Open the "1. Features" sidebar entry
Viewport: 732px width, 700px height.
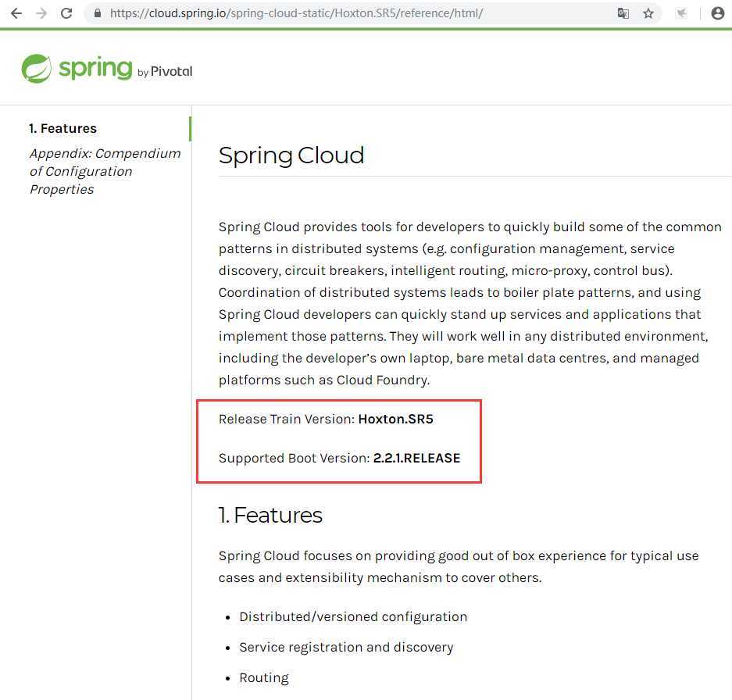tap(62, 128)
